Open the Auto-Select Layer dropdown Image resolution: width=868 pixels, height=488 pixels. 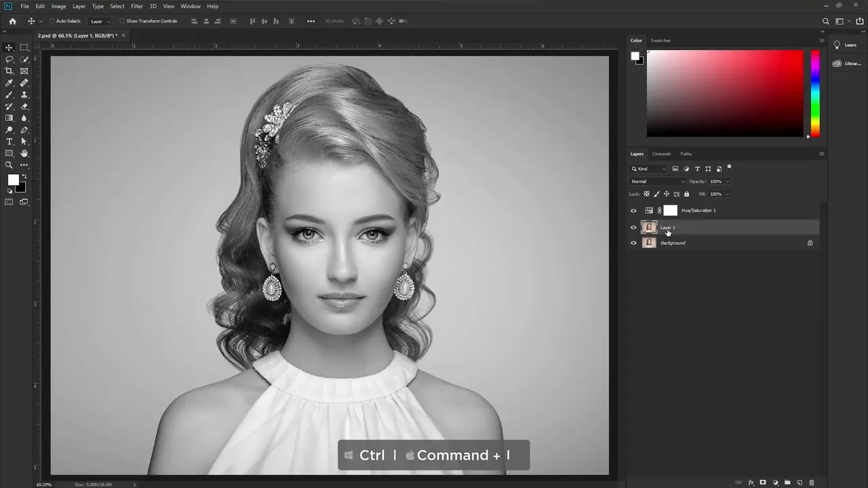100,21
